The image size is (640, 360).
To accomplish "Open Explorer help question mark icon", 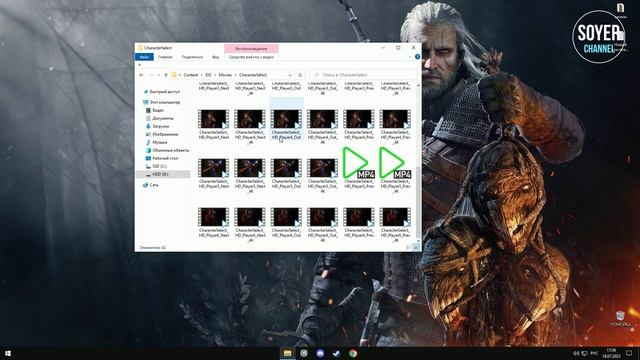I will click(417, 57).
